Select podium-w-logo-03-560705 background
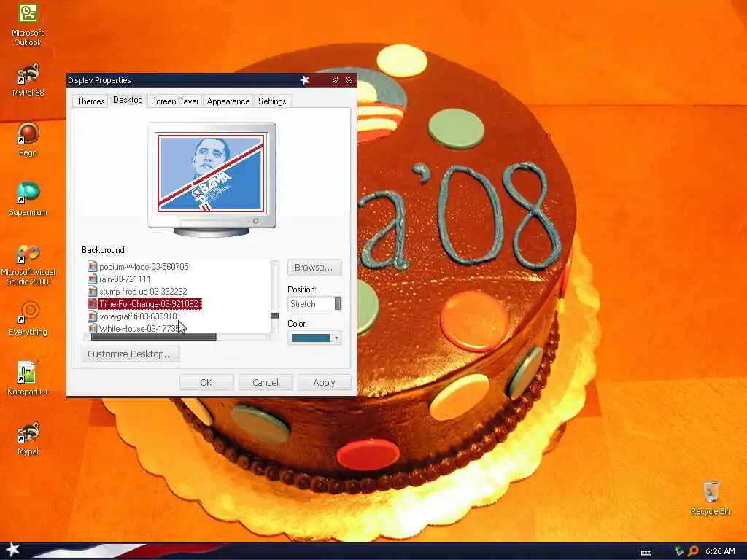Viewport: 747px width, 560px height. coord(144,267)
